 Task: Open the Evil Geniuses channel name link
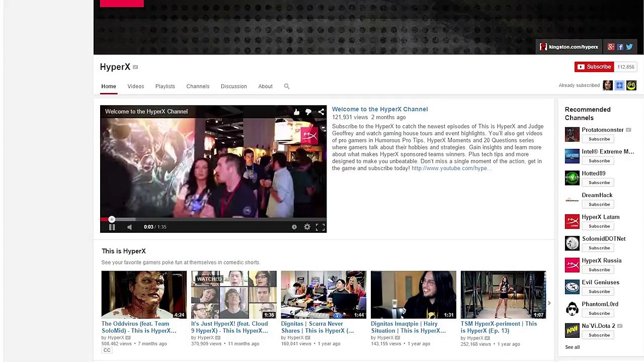(x=601, y=283)
